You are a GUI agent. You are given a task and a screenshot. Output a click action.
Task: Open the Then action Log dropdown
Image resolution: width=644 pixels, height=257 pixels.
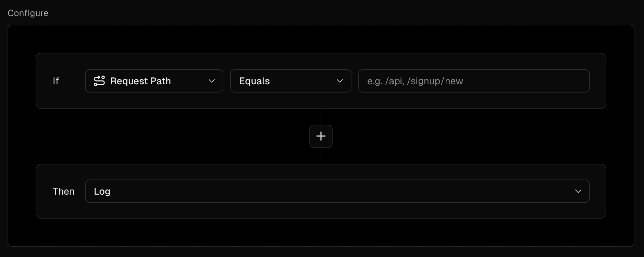click(x=337, y=191)
